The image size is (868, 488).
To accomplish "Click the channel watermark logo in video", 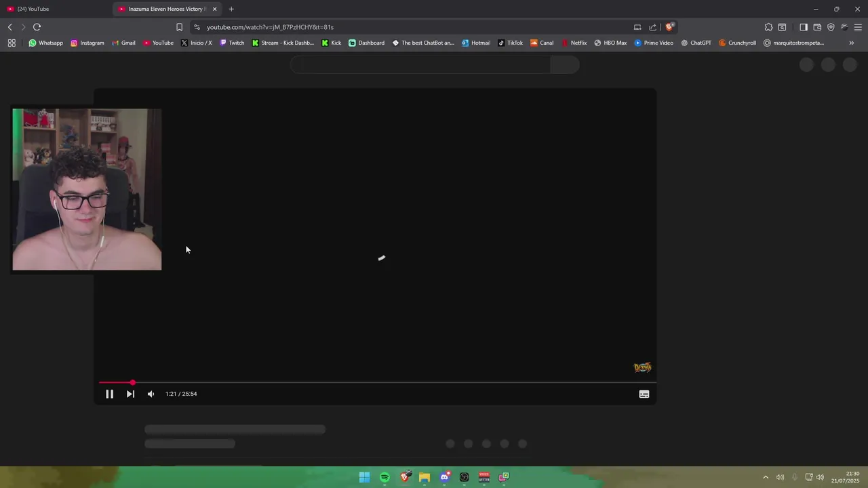I will (642, 367).
